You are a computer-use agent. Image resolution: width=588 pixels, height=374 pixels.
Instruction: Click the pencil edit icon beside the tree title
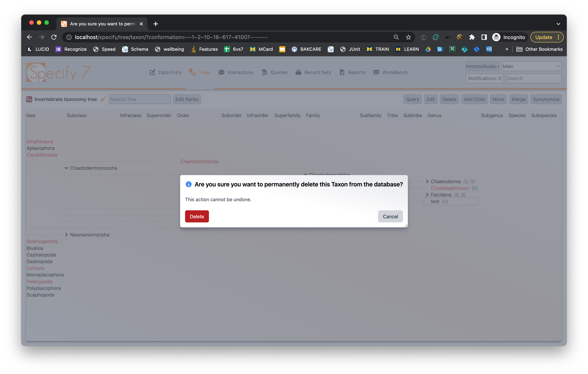[103, 99]
